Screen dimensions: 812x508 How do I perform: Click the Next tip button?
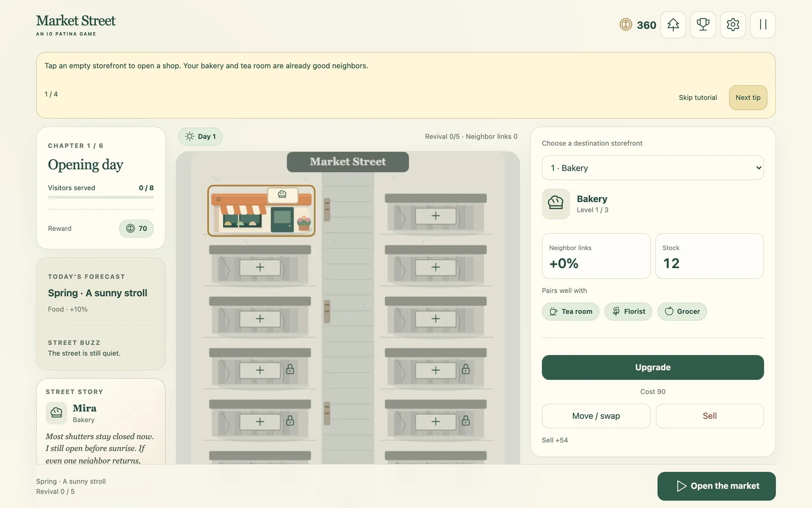click(748, 98)
